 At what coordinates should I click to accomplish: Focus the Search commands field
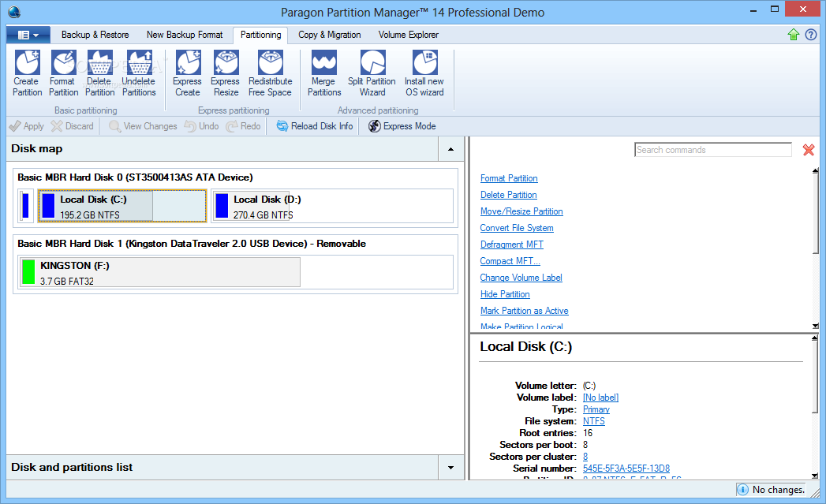712,150
